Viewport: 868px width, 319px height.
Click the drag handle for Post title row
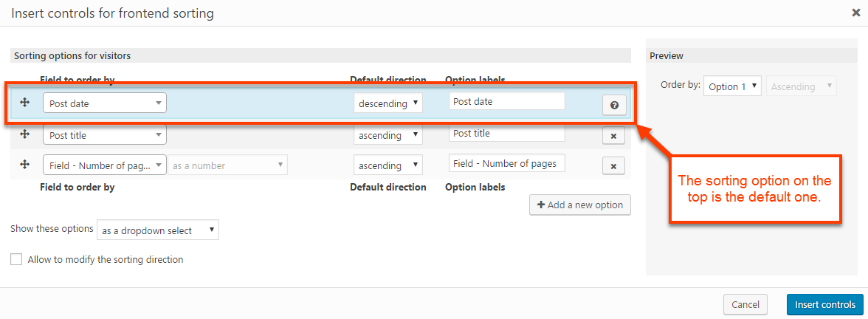(x=24, y=134)
